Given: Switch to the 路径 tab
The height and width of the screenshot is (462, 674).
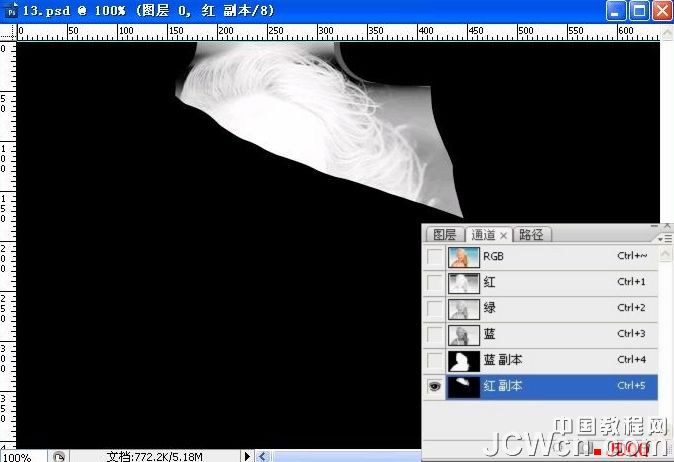Looking at the screenshot, I should click(531, 235).
